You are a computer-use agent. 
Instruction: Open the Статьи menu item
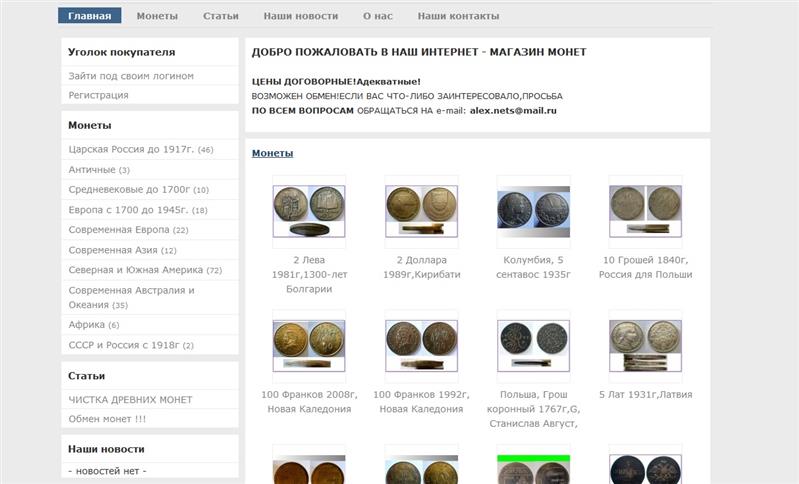point(220,16)
